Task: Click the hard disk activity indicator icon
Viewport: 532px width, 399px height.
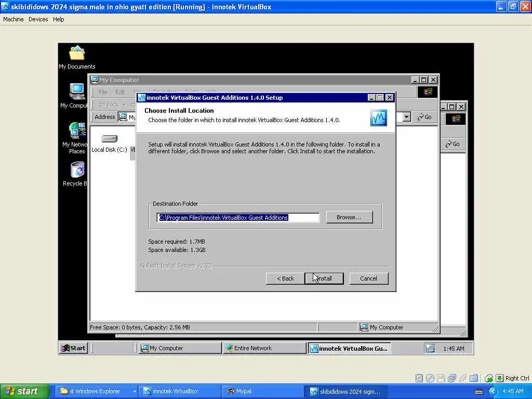Action: click(419, 378)
